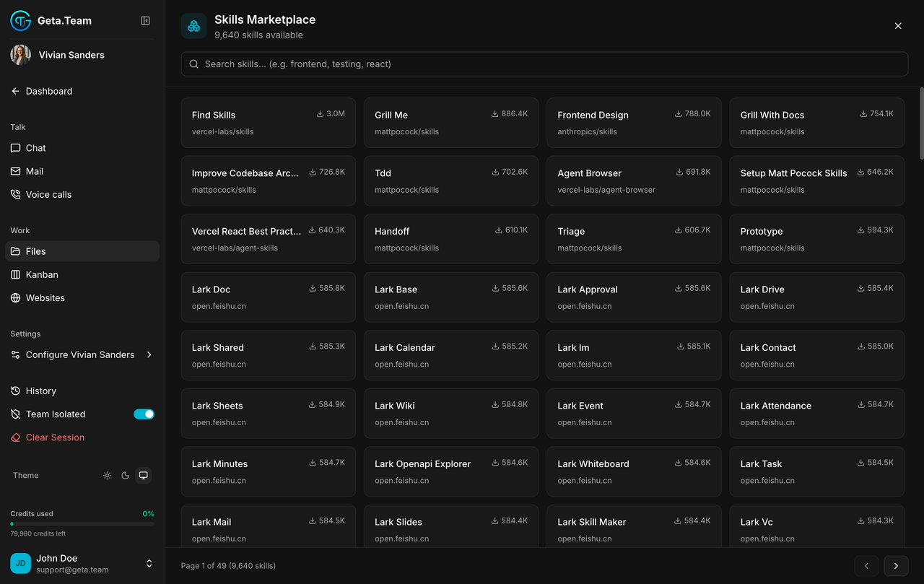
Task: Click the Dashboard back arrow icon
Action: click(15, 91)
